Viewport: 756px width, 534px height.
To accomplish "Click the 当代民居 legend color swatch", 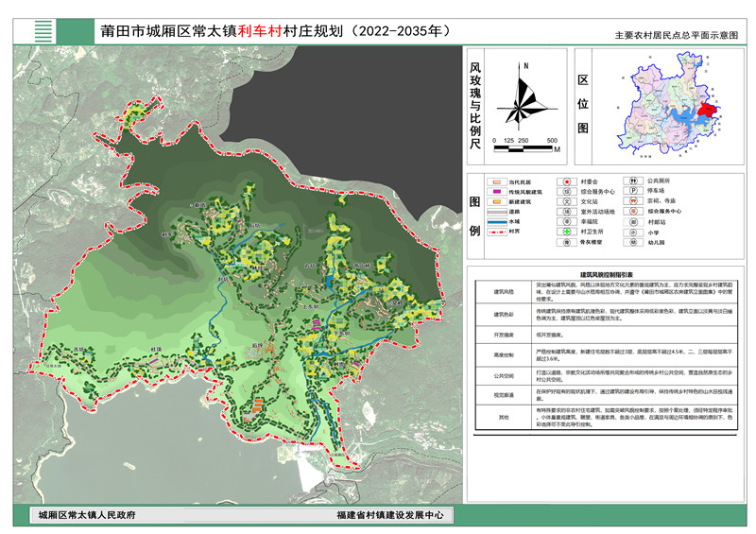I will [495, 180].
